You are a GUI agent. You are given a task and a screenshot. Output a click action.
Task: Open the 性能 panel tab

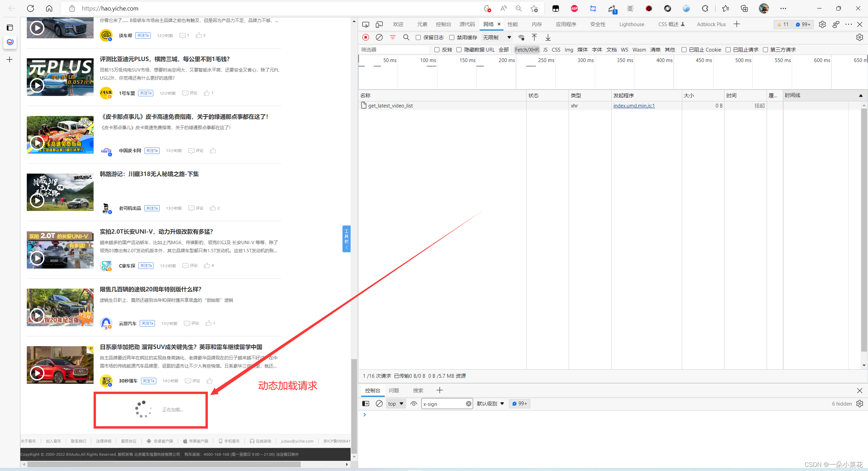[x=513, y=24]
